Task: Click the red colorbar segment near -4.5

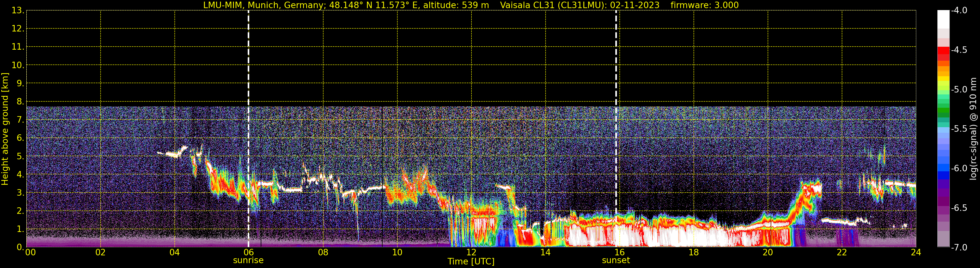Action: tap(944, 51)
